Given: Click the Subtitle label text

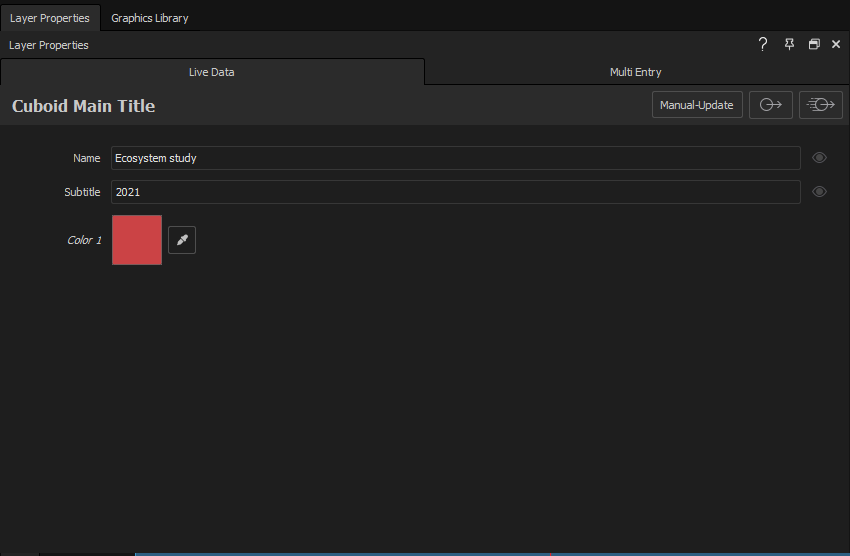Looking at the screenshot, I should pyautogui.click(x=82, y=192).
